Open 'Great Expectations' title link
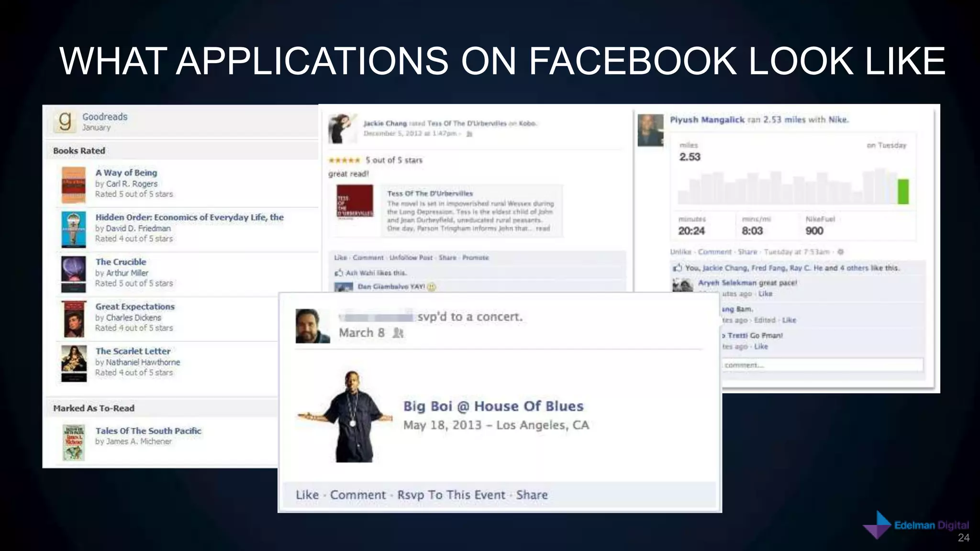This screenshot has height=551, width=980. click(135, 306)
